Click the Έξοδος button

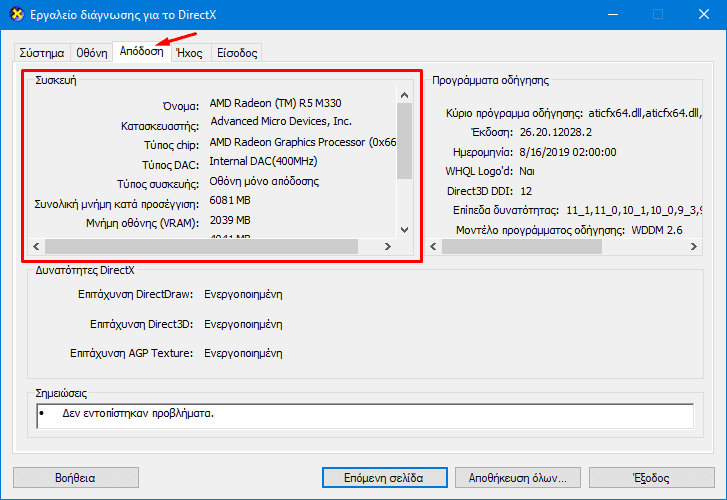pyautogui.click(x=651, y=478)
